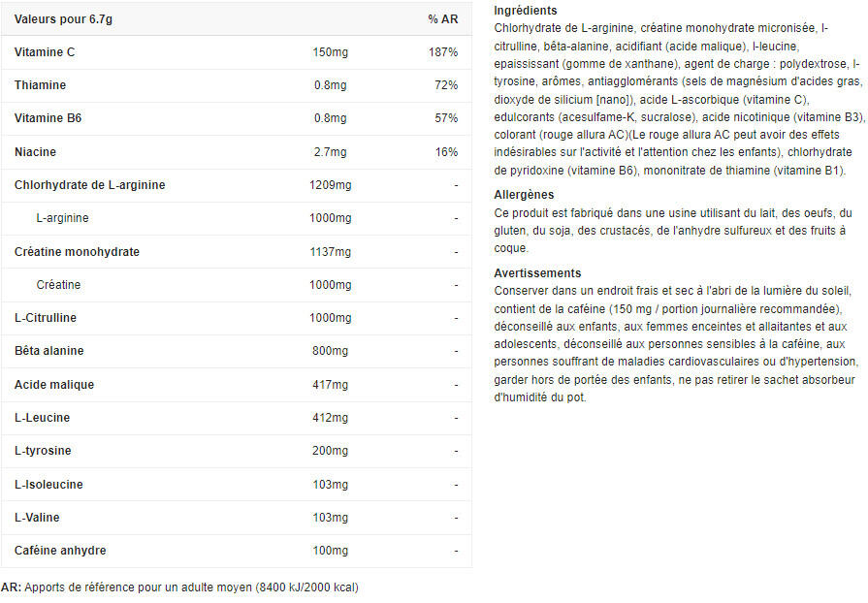This screenshot has height=603, width=868.
Task: Select the Créatine monohydrate row label
Action: pos(78,252)
